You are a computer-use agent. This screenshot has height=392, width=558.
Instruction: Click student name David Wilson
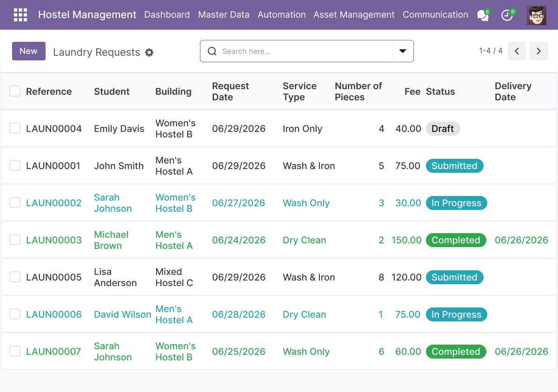tap(122, 314)
